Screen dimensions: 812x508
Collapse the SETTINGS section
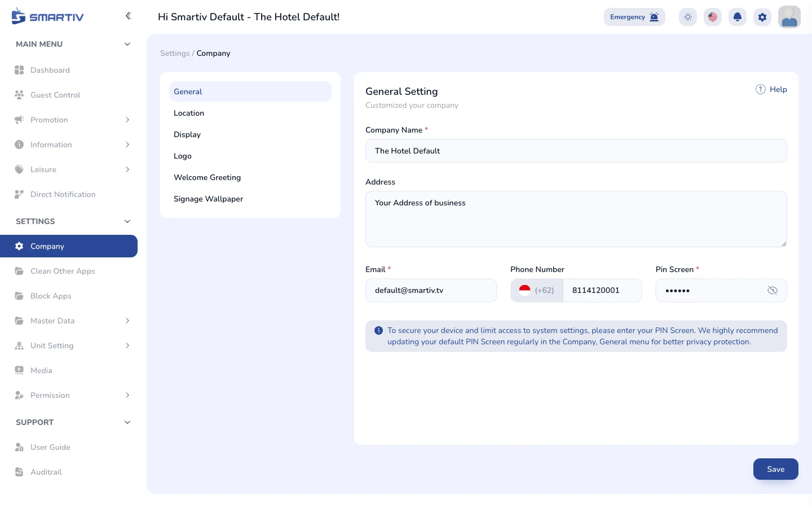(x=127, y=221)
